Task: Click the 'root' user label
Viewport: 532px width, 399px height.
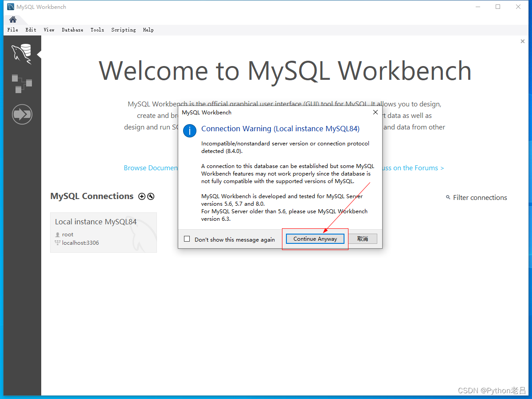Action: point(68,235)
